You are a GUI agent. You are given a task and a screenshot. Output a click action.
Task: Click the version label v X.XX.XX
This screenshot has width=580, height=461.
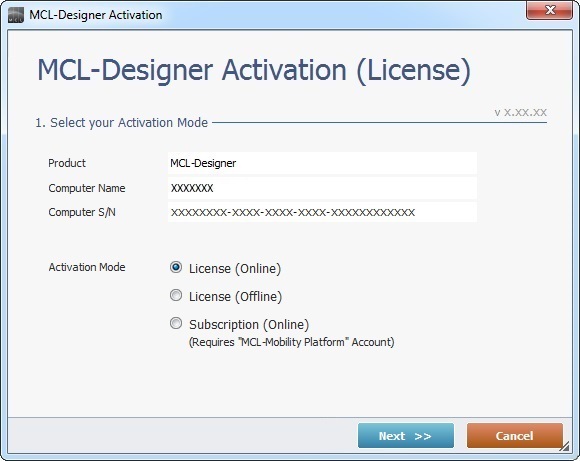coord(520,112)
